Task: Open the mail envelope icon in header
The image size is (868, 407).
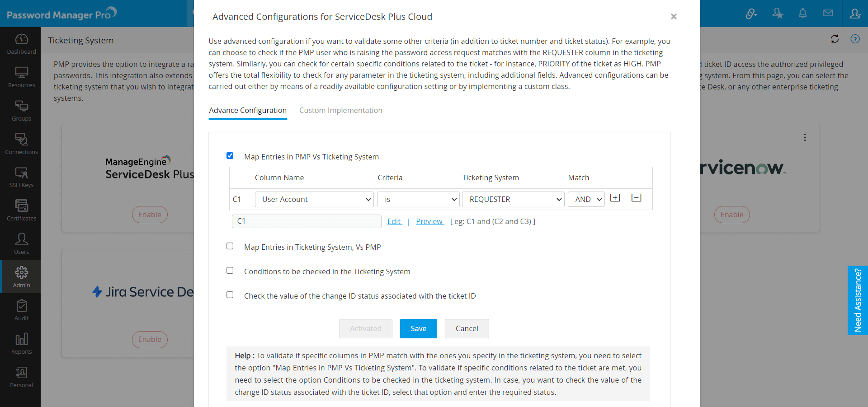Action: click(x=828, y=14)
